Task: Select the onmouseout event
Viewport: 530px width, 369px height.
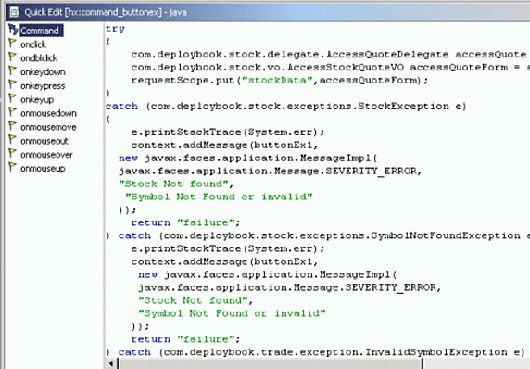Action: (x=44, y=141)
